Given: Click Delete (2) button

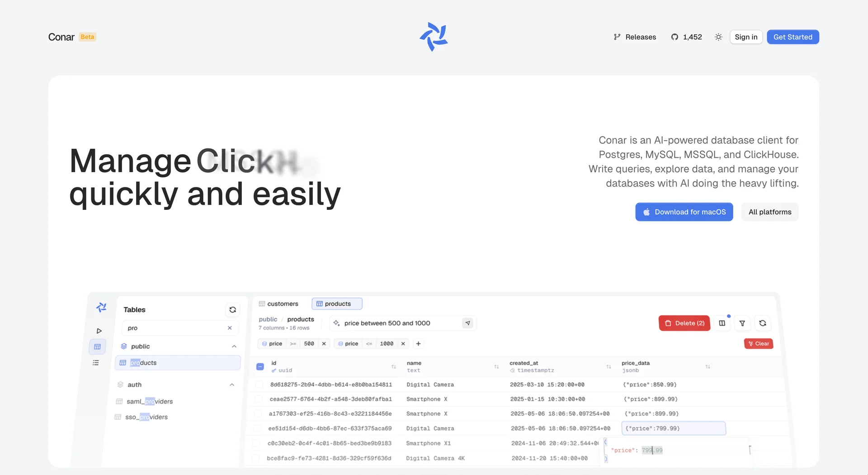Looking at the screenshot, I should click(x=684, y=323).
